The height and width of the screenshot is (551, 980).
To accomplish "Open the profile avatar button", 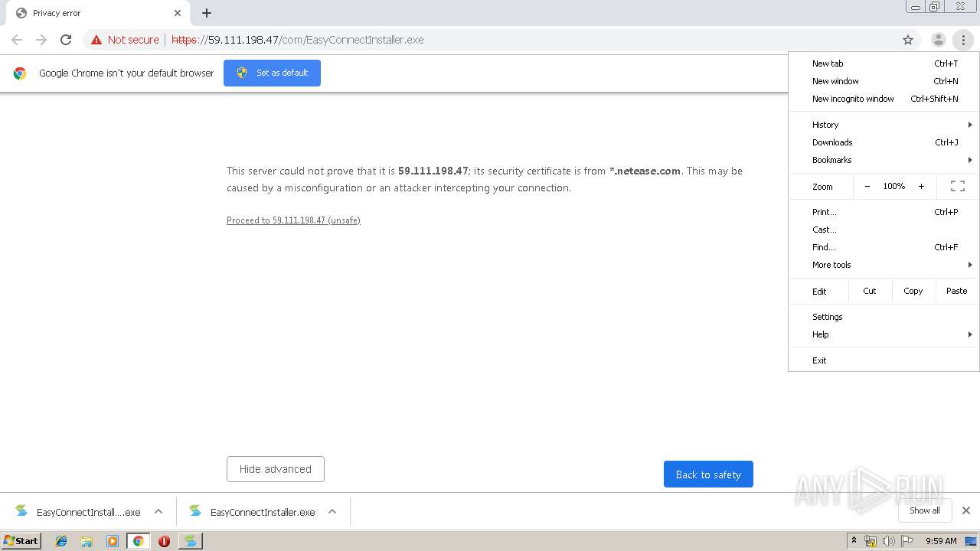I will 938,40.
